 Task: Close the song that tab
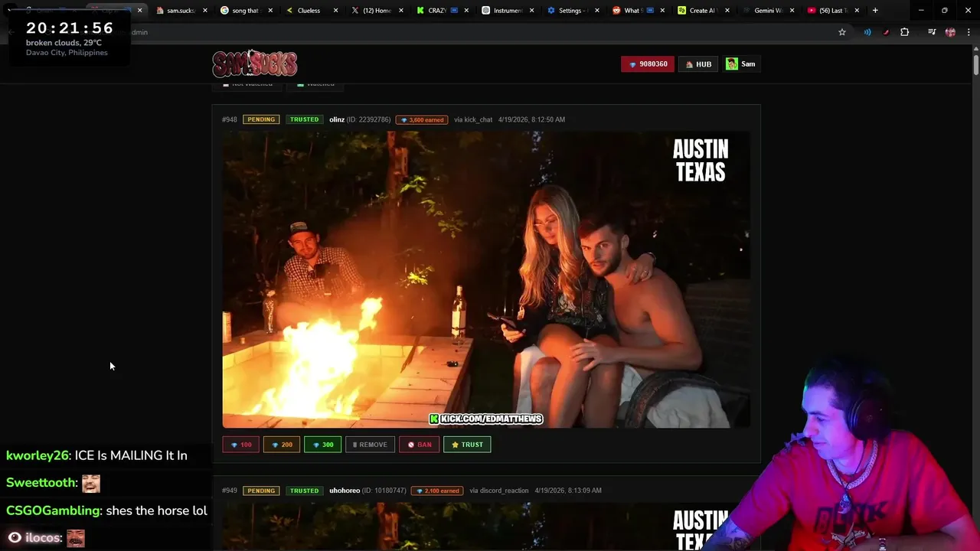click(270, 11)
